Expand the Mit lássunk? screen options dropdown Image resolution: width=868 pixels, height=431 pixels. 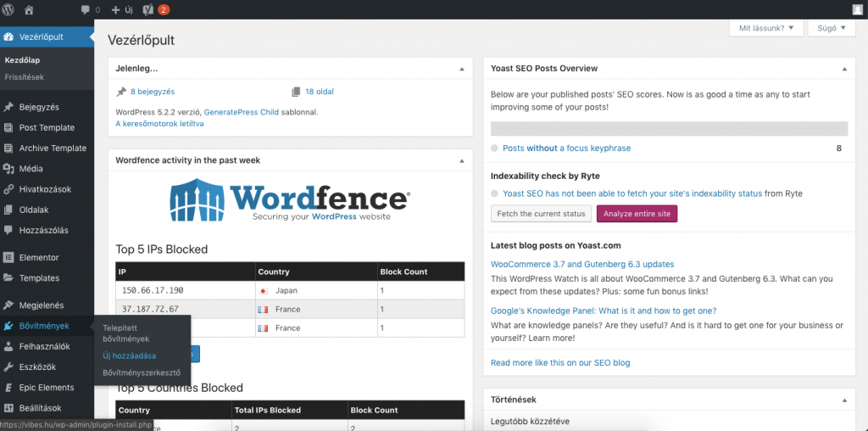coord(766,28)
